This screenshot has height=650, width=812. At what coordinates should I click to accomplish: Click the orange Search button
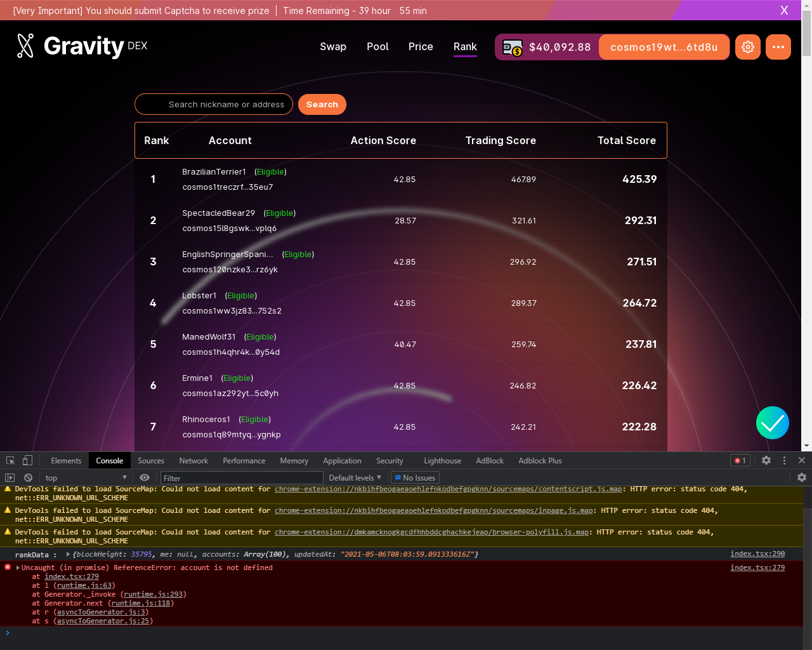point(322,104)
